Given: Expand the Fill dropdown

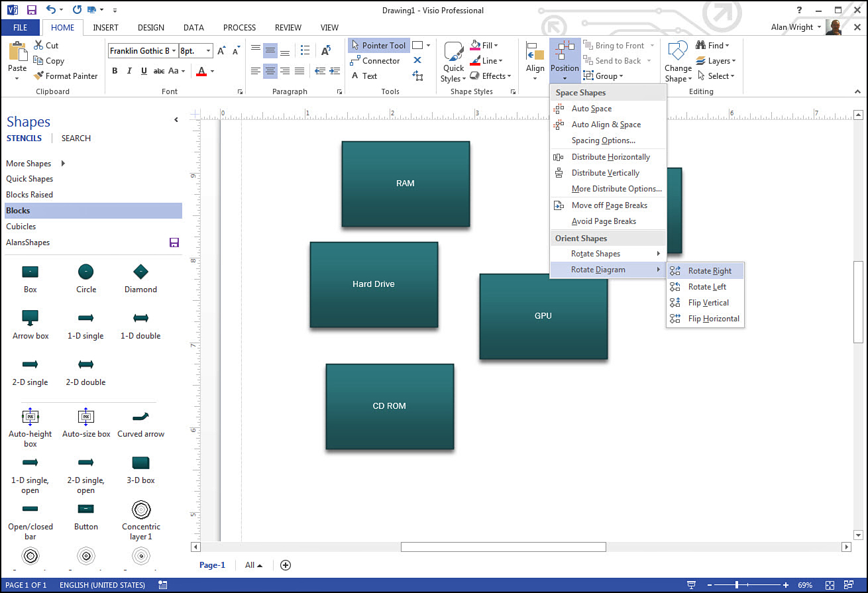Looking at the screenshot, I should (496, 46).
